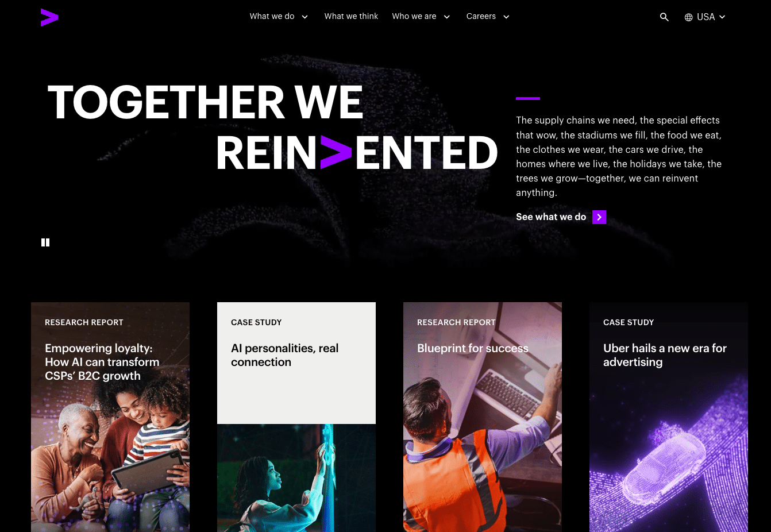771x532 pixels.
Task: Expand the chevron beside Who we are
Action: (446, 17)
